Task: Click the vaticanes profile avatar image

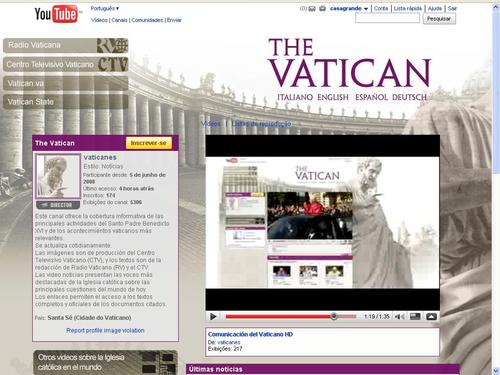Action: (x=58, y=176)
